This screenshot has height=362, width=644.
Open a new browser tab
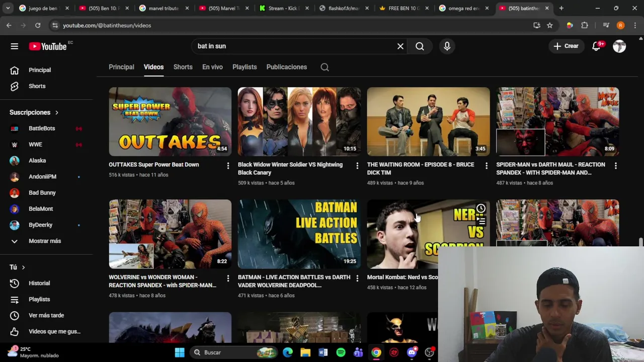(x=561, y=8)
